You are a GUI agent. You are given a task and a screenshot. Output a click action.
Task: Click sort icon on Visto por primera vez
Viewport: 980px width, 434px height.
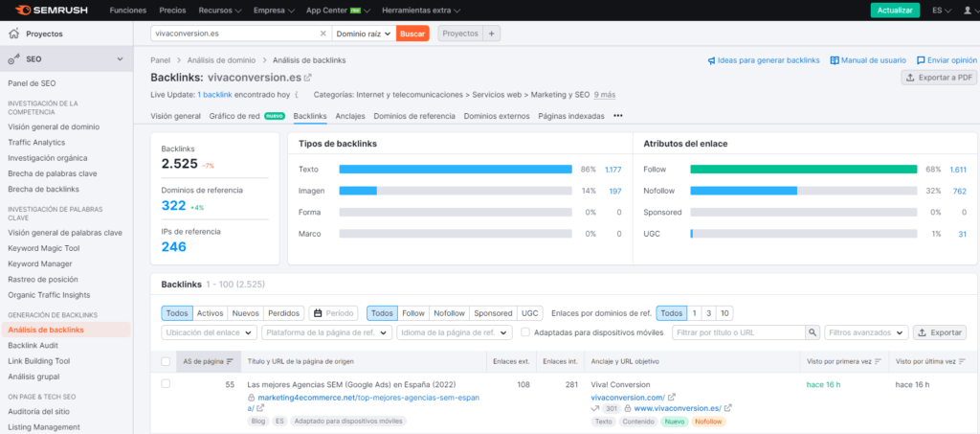tap(878, 361)
